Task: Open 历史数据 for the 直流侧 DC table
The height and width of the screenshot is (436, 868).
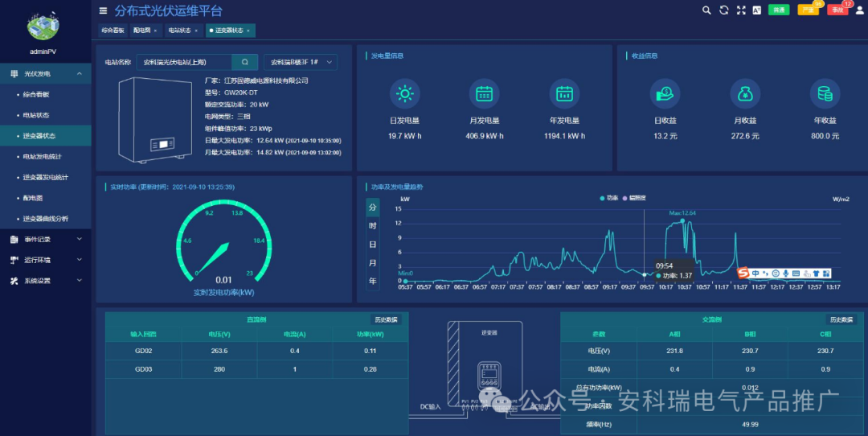Action: (x=386, y=319)
